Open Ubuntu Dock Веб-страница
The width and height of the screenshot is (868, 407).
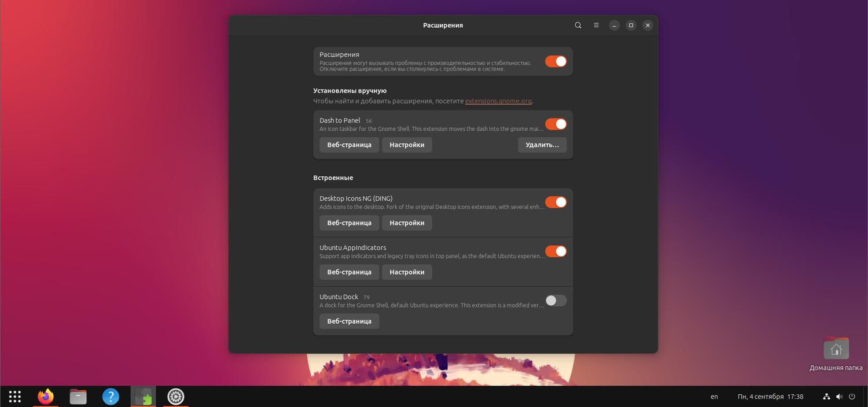click(x=350, y=321)
